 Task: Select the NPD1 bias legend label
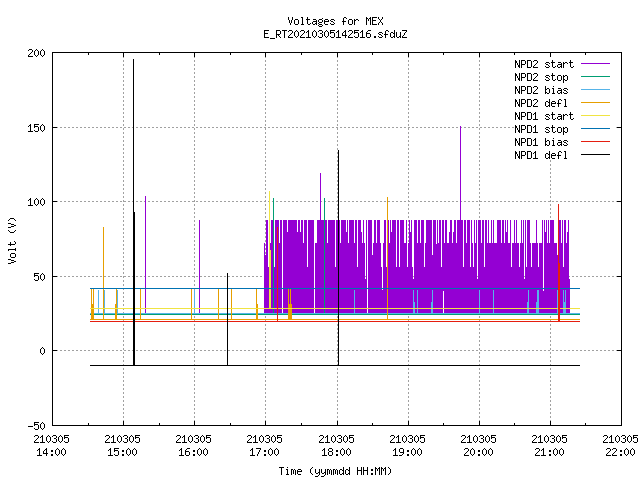(541, 142)
